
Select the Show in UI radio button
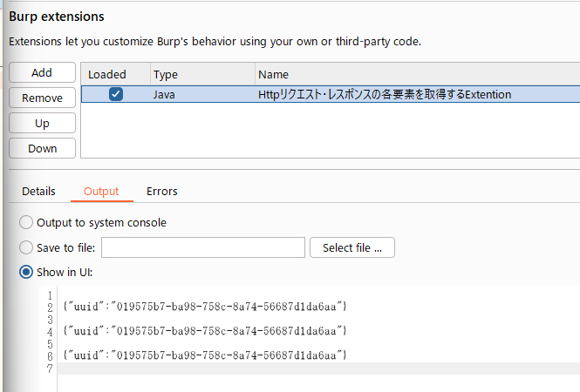26,273
